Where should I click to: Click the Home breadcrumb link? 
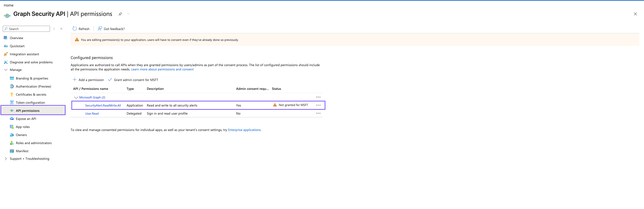pos(9,5)
